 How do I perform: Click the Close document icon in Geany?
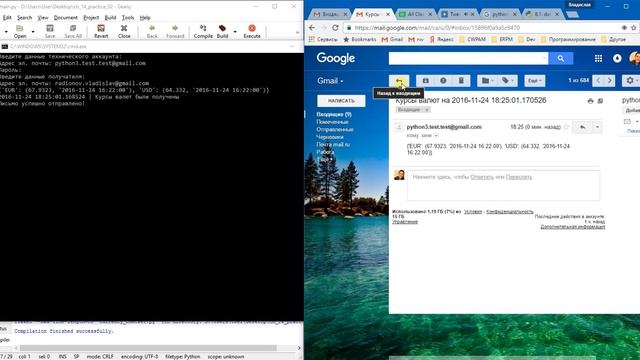click(x=124, y=31)
